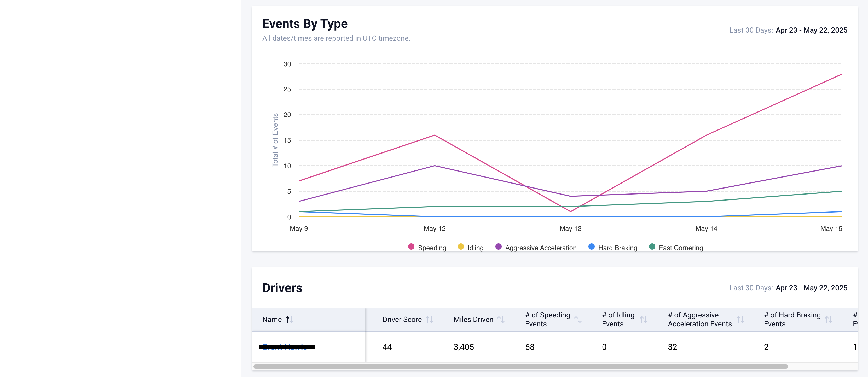Open the redacted driver name link
This screenshot has width=868, height=377.
click(x=285, y=347)
